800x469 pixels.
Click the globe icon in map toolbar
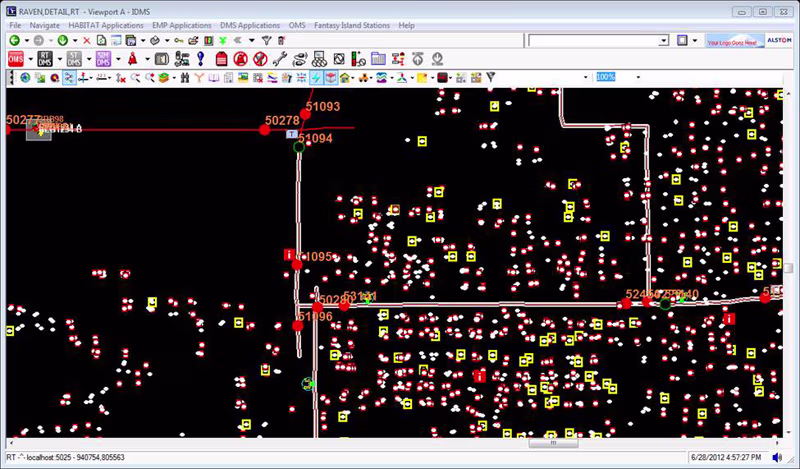[x=25, y=78]
